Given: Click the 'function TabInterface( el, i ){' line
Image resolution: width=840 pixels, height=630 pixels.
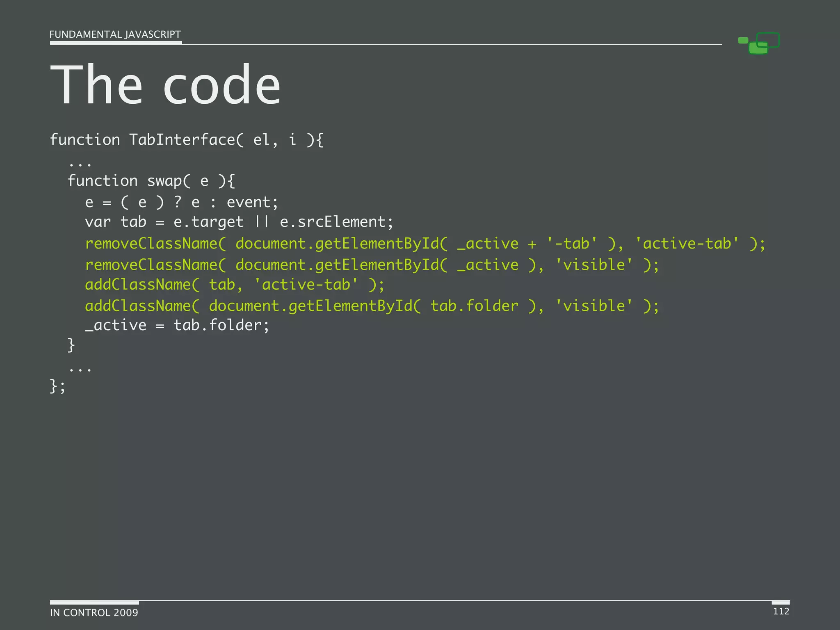Looking at the screenshot, I should (x=187, y=140).
